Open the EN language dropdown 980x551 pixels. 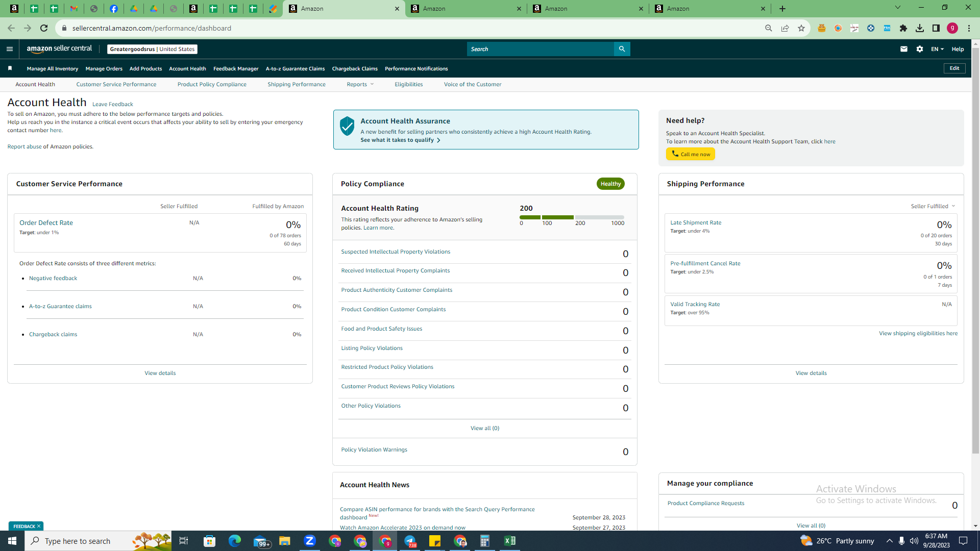click(x=937, y=49)
